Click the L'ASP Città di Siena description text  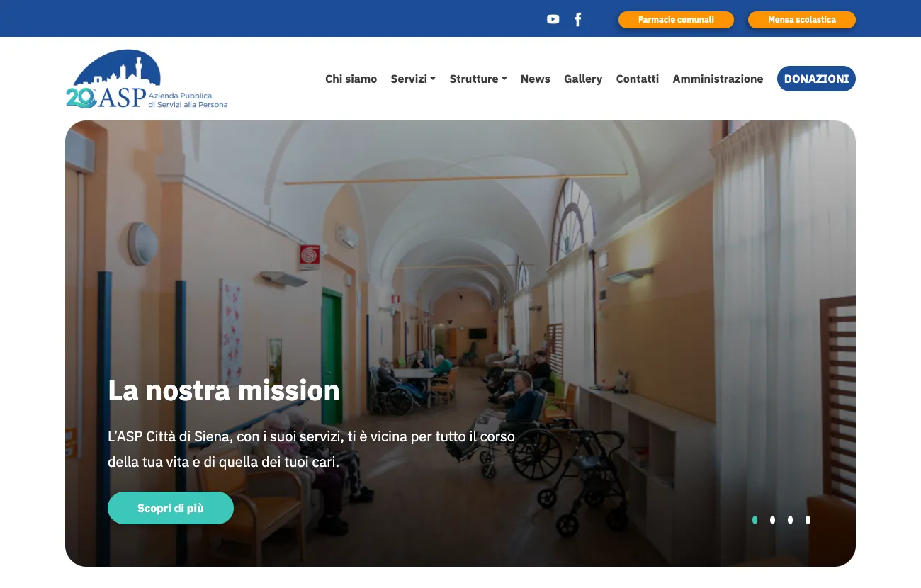(x=311, y=449)
